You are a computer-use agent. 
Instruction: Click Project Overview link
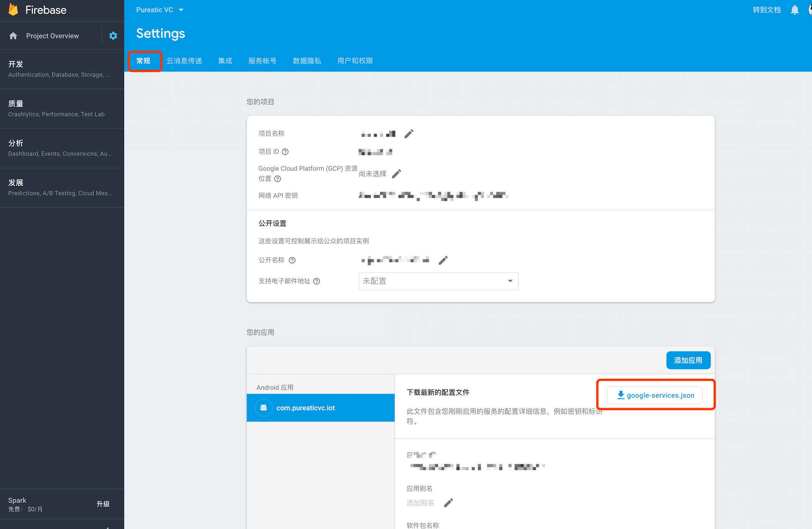click(52, 36)
